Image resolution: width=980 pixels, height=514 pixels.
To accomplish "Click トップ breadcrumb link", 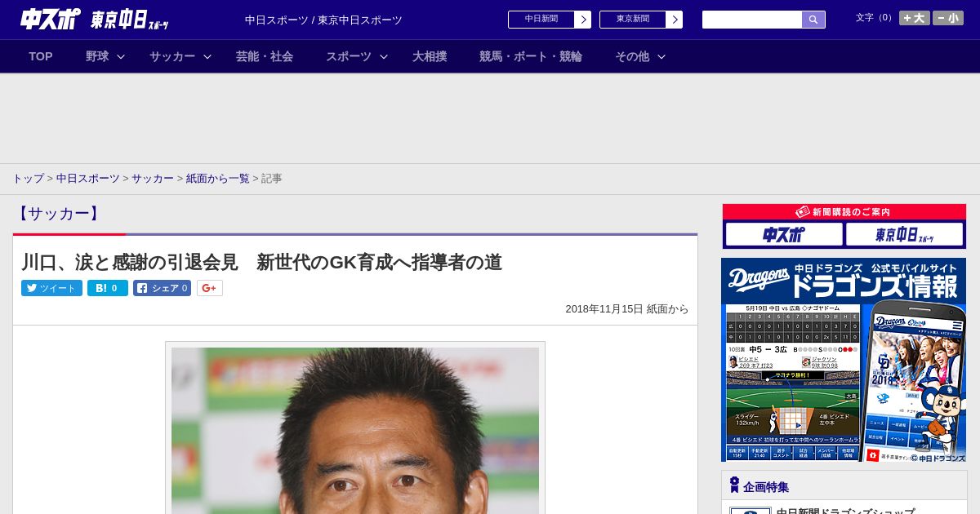I will 28,179.
